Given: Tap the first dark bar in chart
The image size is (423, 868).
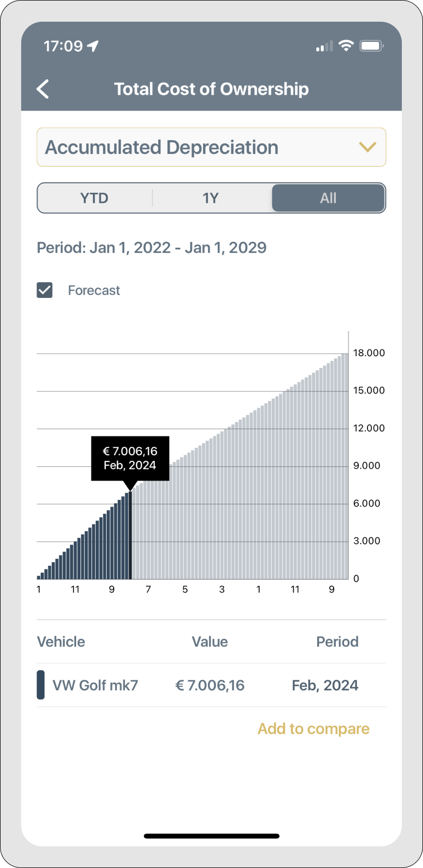Looking at the screenshot, I should pyautogui.click(x=39, y=577).
